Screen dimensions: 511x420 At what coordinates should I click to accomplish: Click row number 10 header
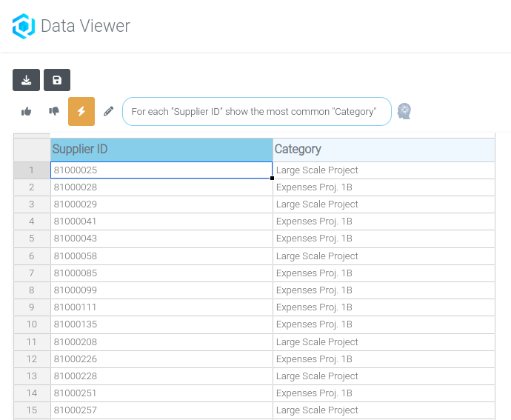[32, 324]
